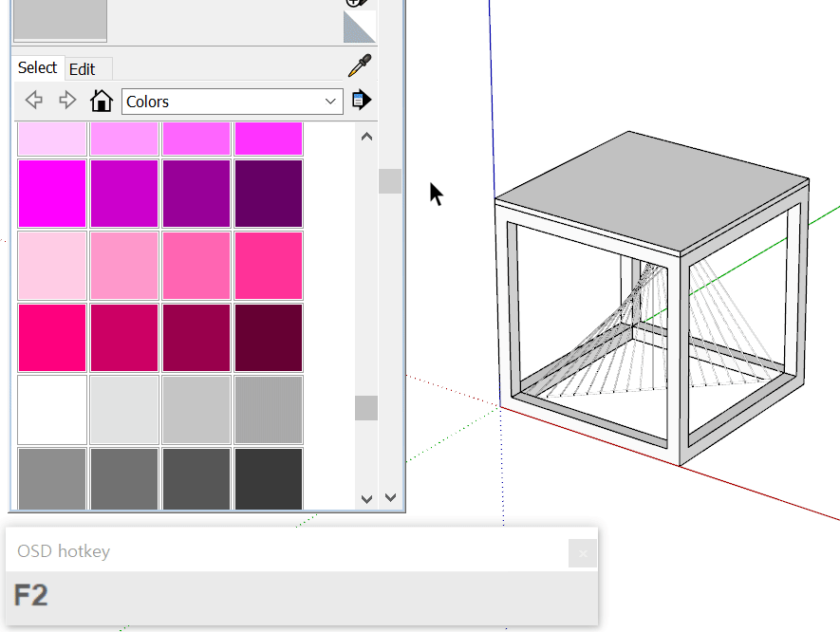Open the materials Details menu arrow

tap(362, 101)
